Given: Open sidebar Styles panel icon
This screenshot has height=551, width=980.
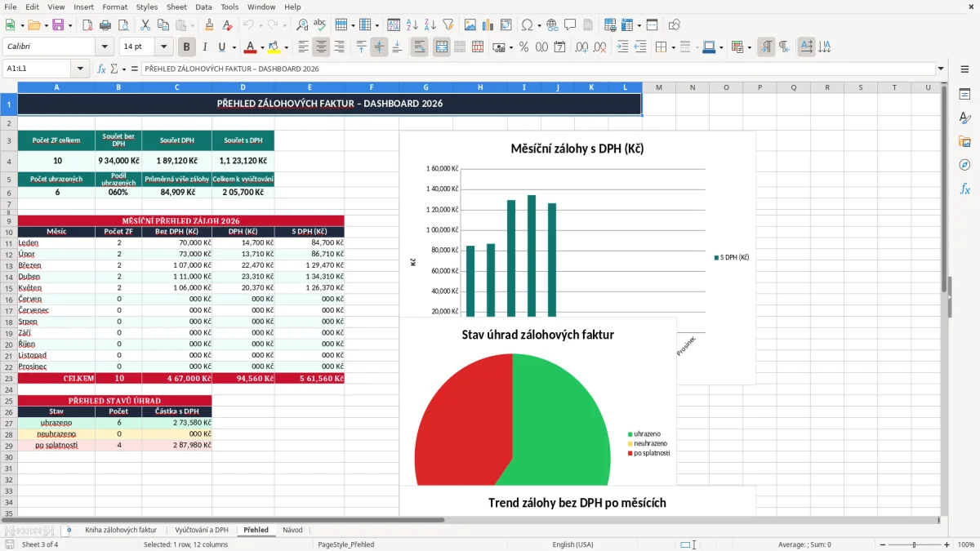Looking at the screenshot, I should pos(964,118).
